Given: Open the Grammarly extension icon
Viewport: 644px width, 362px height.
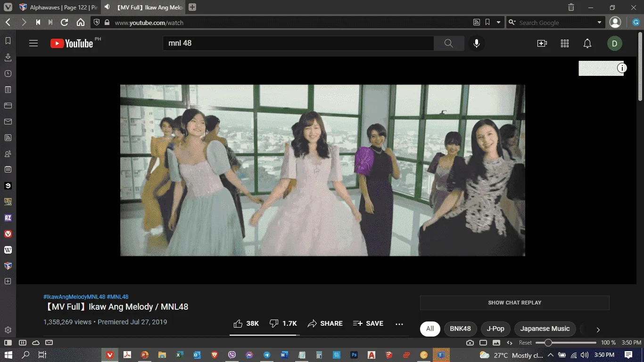Looking at the screenshot, I should [636, 22].
